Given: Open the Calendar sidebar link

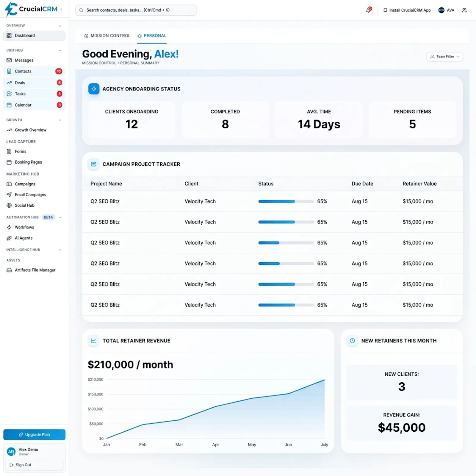Looking at the screenshot, I should click(34, 105).
